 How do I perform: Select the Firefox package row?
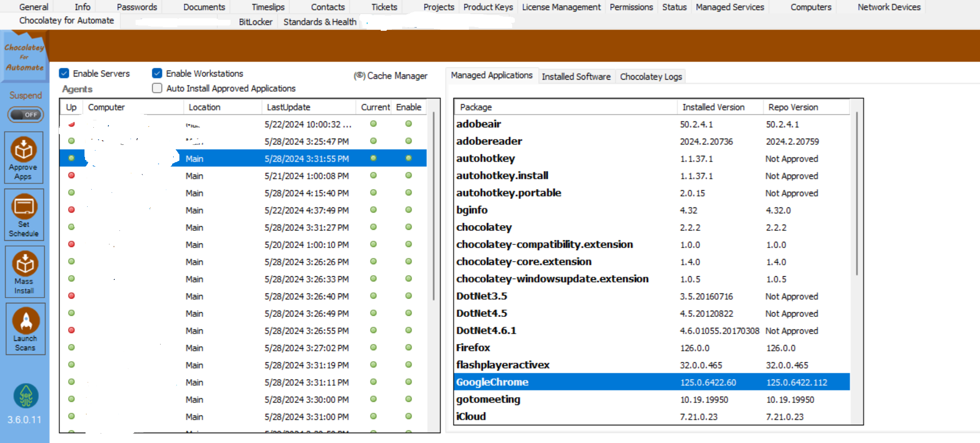coord(473,348)
